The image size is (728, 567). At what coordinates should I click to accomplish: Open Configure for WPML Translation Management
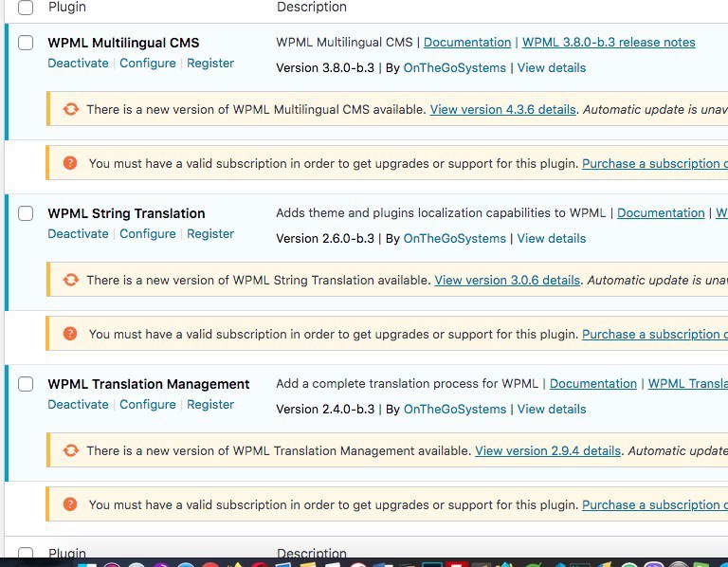148,405
